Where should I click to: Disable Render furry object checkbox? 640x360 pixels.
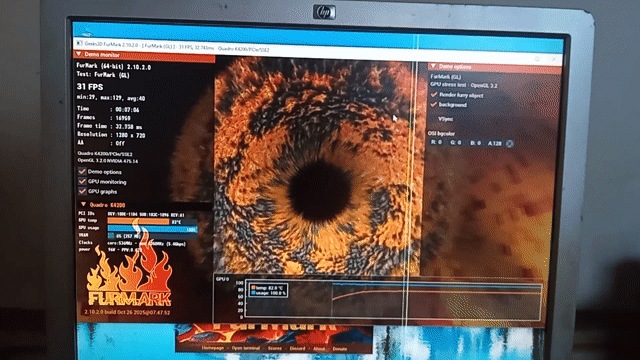(434, 95)
